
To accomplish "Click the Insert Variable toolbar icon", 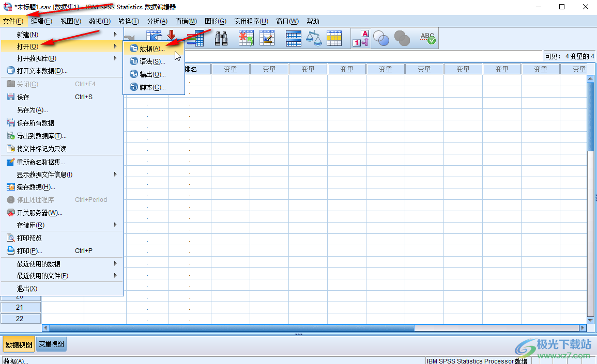I will click(267, 38).
